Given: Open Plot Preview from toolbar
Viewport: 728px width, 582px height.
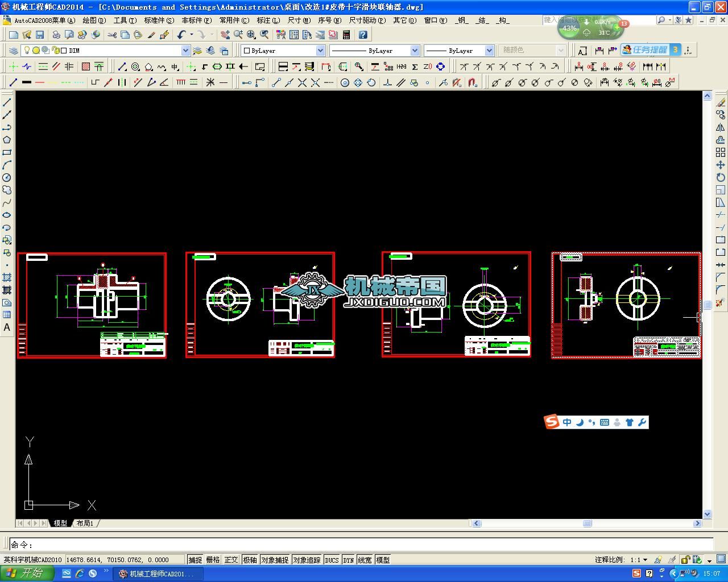Looking at the screenshot, I should click(69, 35).
